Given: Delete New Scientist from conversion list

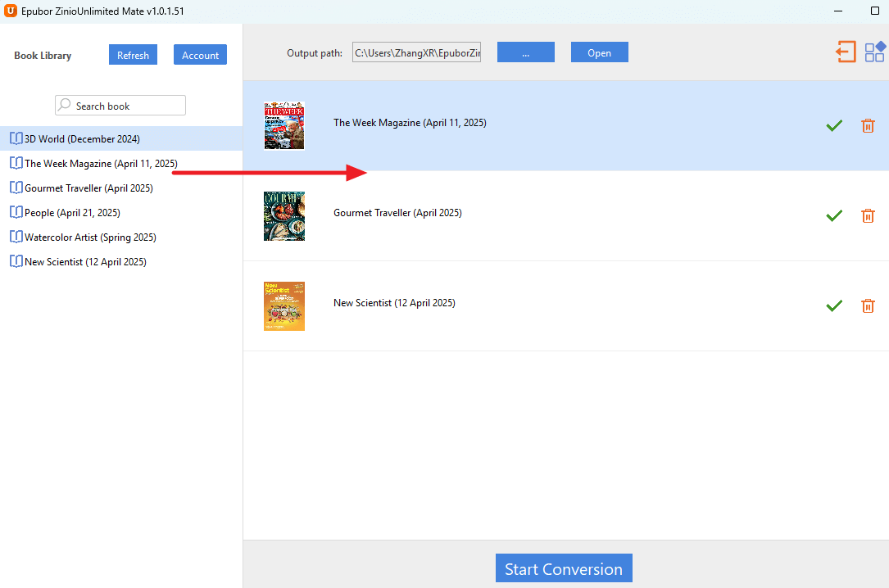Looking at the screenshot, I should 868,306.
